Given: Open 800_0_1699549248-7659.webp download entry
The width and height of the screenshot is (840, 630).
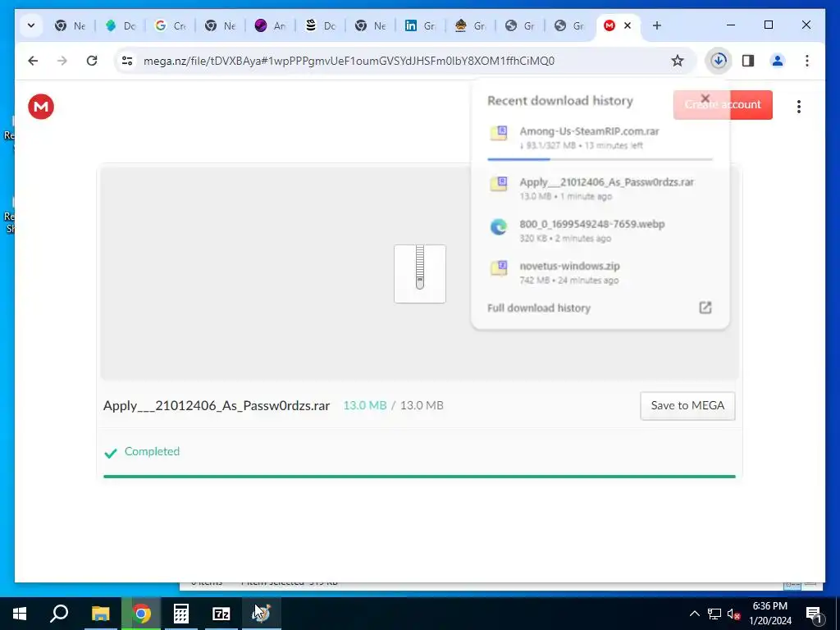Looking at the screenshot, I should click(x=600, y=231).
